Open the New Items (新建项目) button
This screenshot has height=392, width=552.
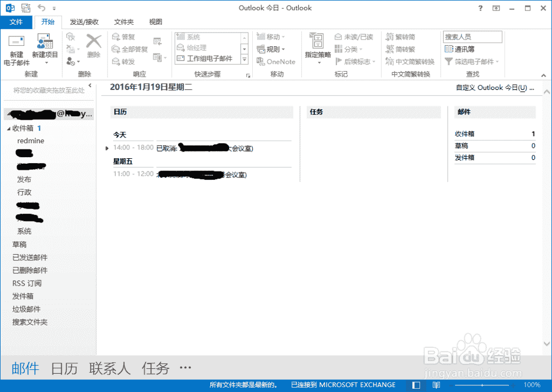[45, 49]
